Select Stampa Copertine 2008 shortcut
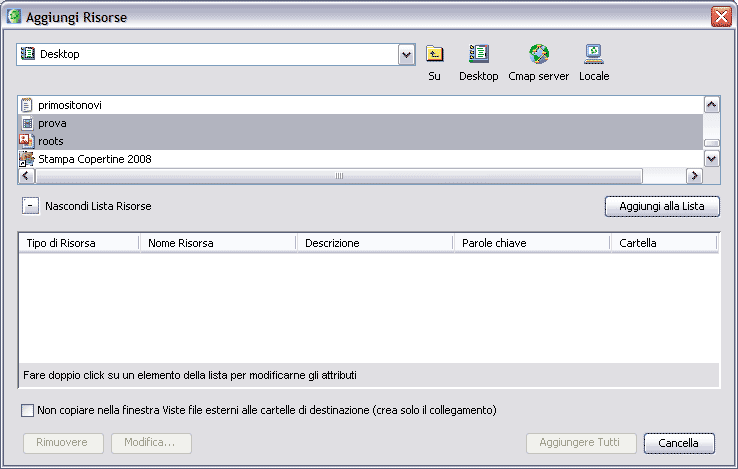 (x=95, y=159)
